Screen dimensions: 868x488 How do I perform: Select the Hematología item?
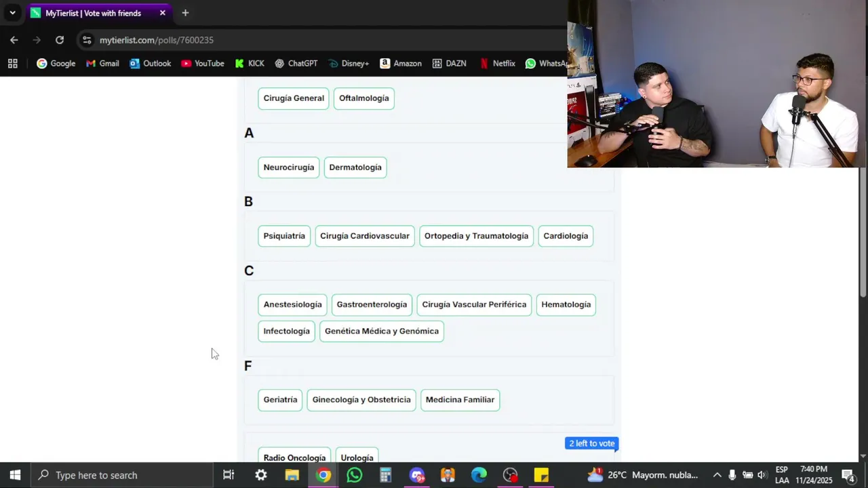[x=566, y=304]
